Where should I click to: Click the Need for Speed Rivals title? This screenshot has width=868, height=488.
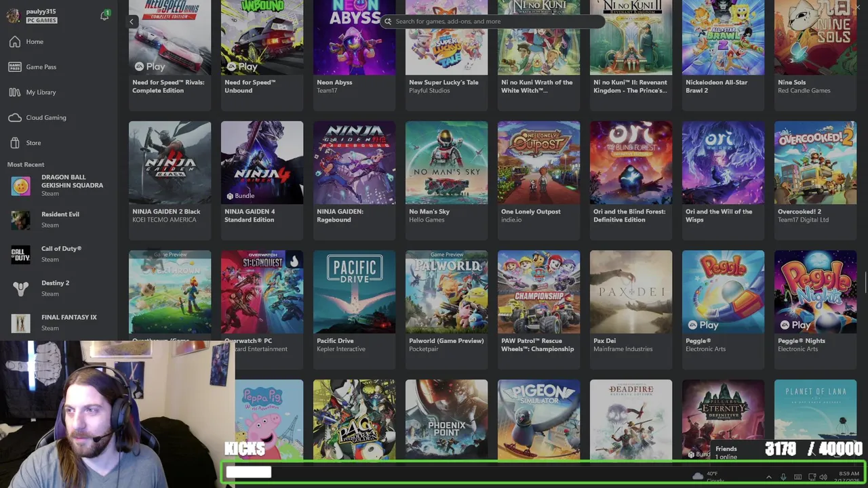click(x=167, y=87)
